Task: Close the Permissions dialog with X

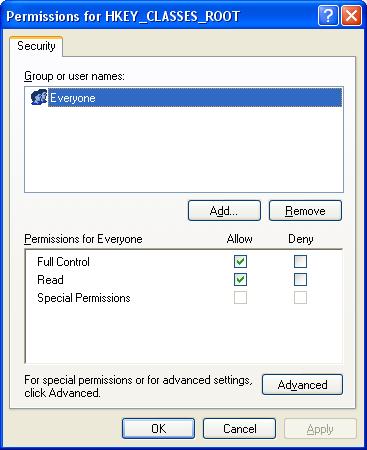Action: [x=351, y=16]
